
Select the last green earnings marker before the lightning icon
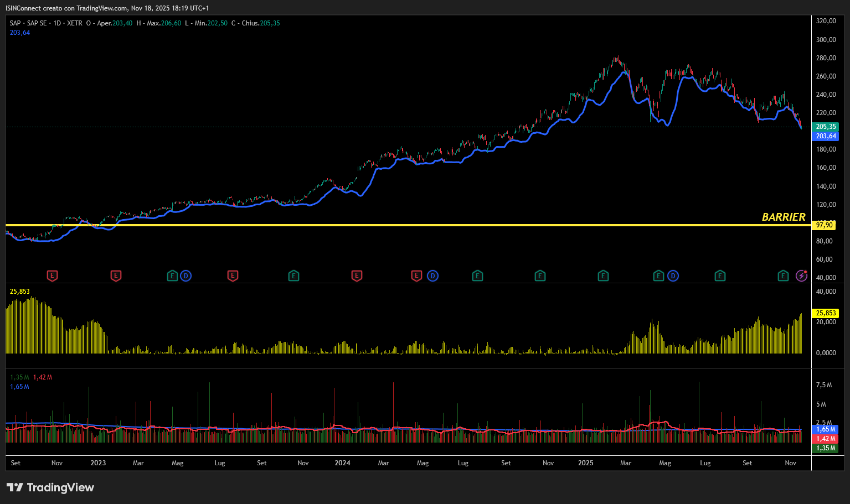(x=783, y=276)
